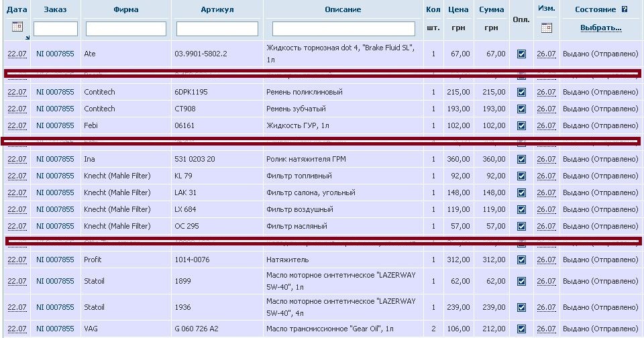Select price cell 360,00 in Ina row
Viewport: 644px width, 338px height.
coord(458,159)
